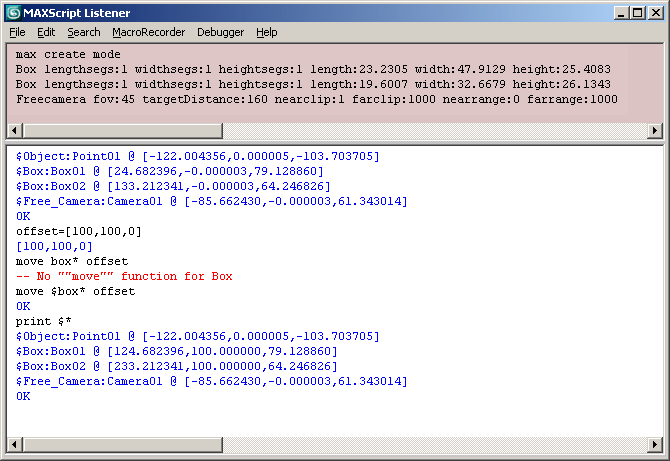This screenshot has width=670, height=461.
Task: Click the first '$Free_Camera:Camera01' output line
Action: click(212, 201)
